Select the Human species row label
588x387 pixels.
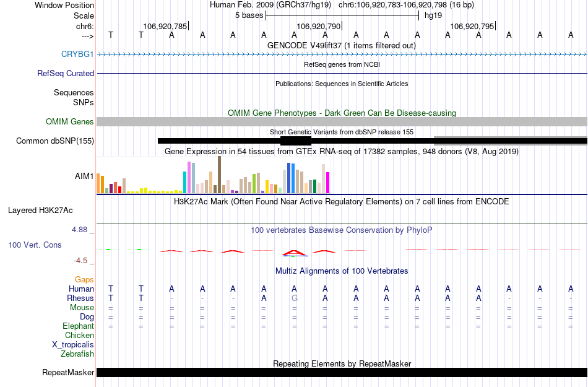81,289
